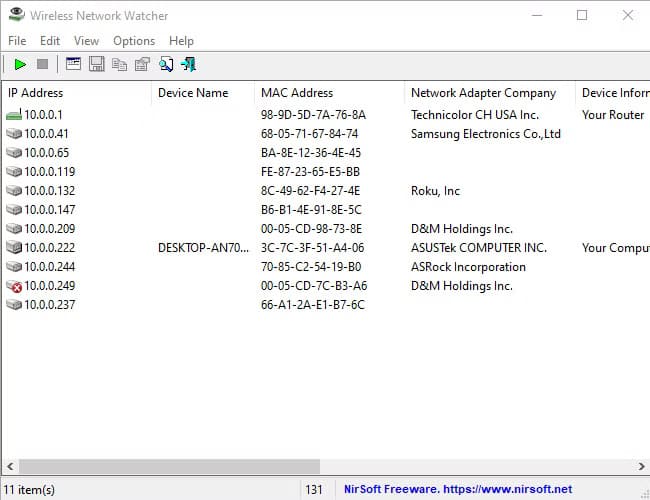Open Advanced Options toolbar icon
The width and height of the screenshot is (650, 500).
click(73, 64)
